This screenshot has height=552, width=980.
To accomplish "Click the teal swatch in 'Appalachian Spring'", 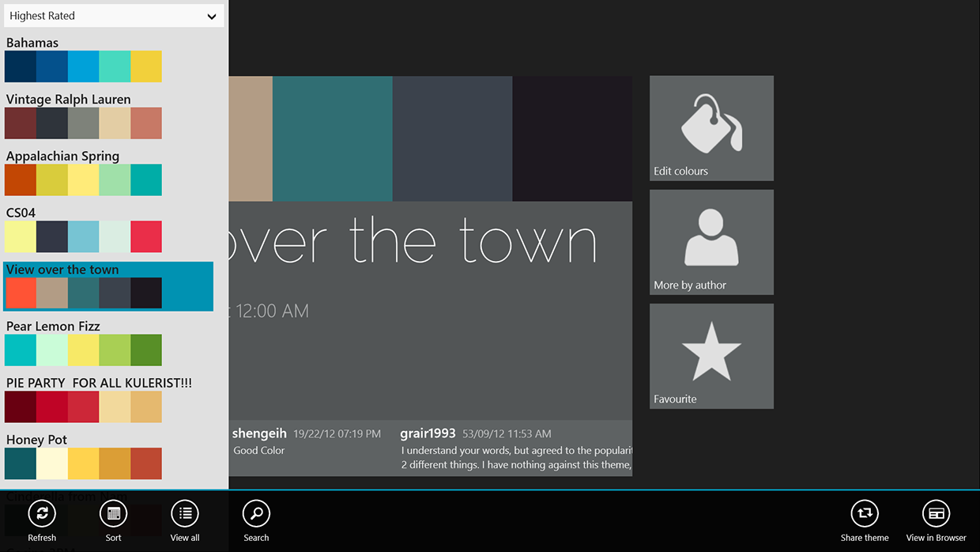I will pyautogui.click(x=146, y=180).
